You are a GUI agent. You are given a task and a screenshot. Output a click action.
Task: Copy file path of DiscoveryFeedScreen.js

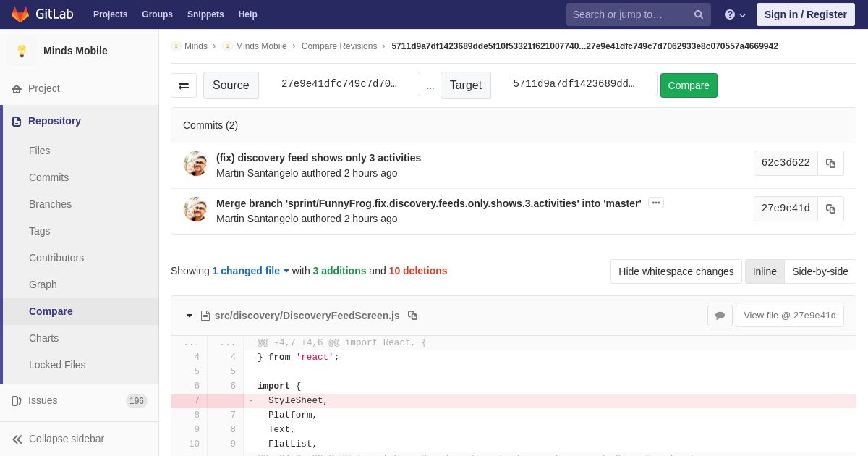412,316
